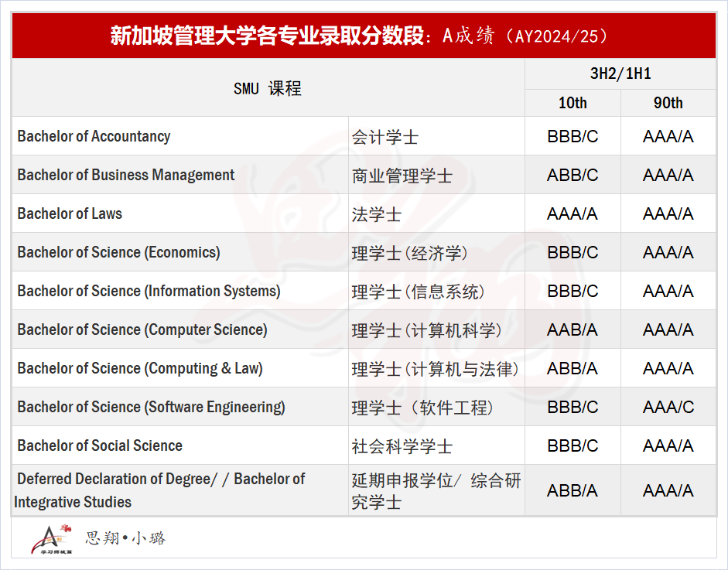Click Bachelor of Laws 90th percentile value

(x=668, y=214)
